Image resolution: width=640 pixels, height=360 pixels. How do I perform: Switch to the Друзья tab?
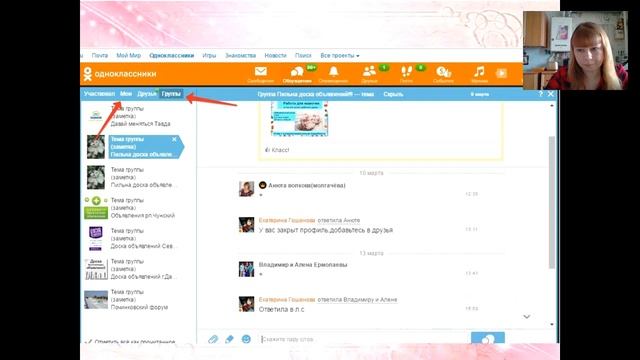point(147,94)
